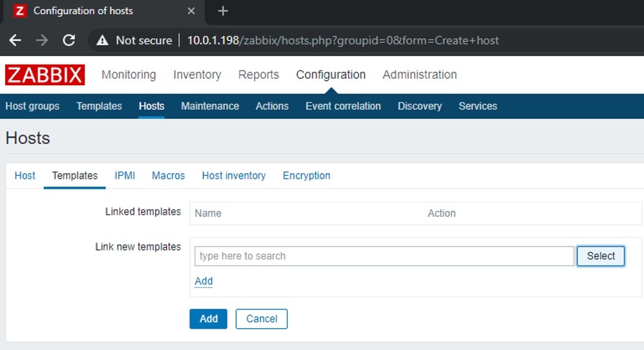Go to Inventory section

[197, 75]
